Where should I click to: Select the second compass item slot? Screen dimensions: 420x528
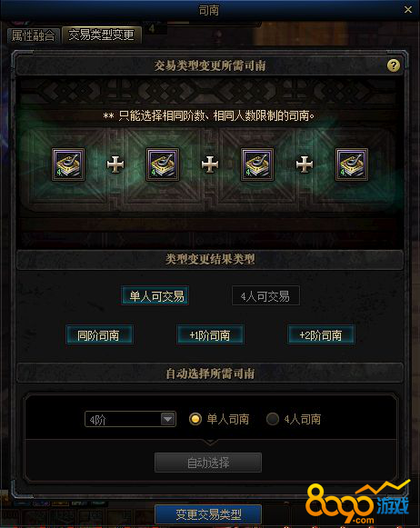coord(163,164)
